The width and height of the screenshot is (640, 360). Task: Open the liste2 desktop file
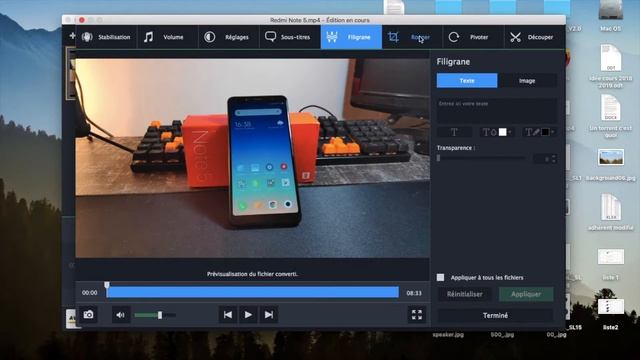click(x=611, y=314)
